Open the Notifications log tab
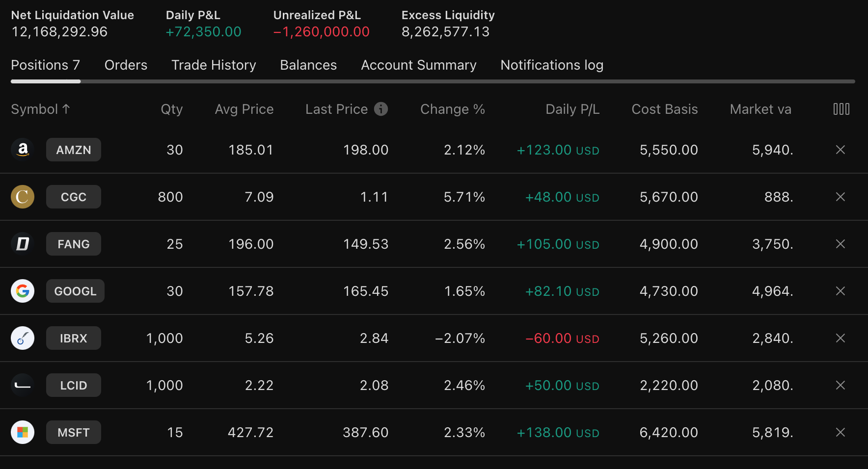The width and height of the screenshot is (868, 469). pyautogui.click(x=552, y=65)
